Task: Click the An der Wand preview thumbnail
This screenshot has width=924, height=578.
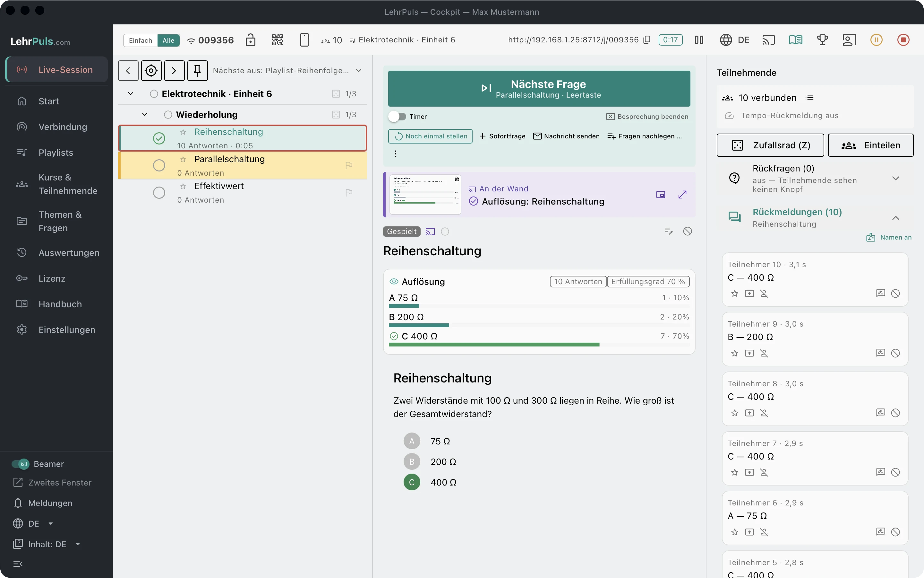Action: [425, 195]
